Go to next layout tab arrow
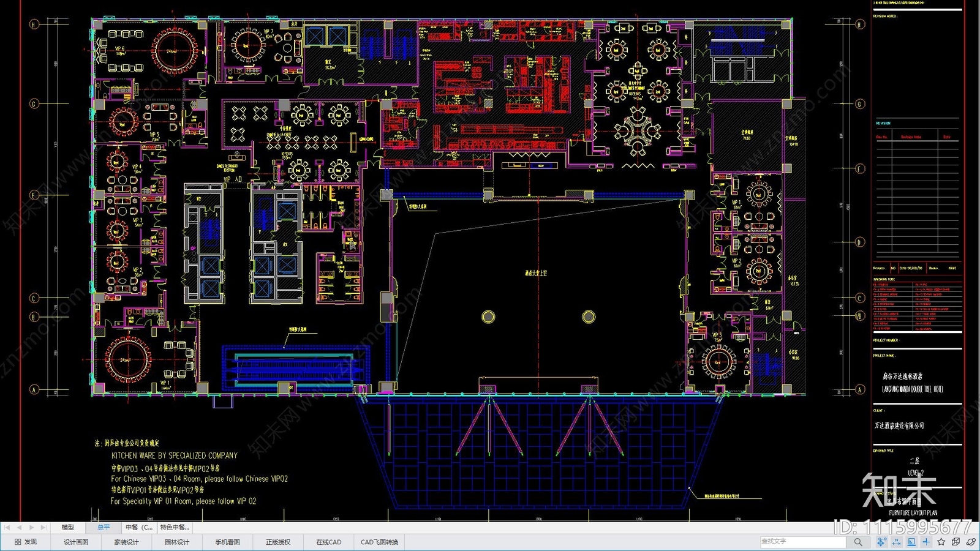Screen dimensions: 980x551 [31, 527]
